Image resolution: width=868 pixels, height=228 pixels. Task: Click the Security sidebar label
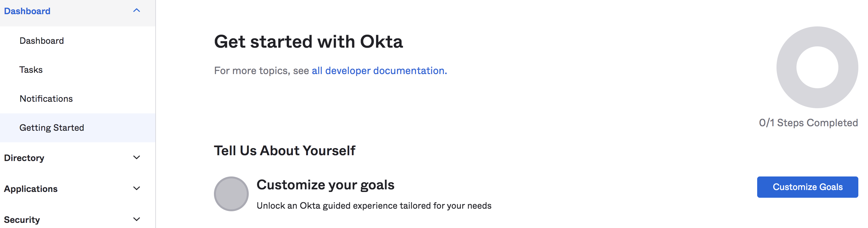point(22,219)
